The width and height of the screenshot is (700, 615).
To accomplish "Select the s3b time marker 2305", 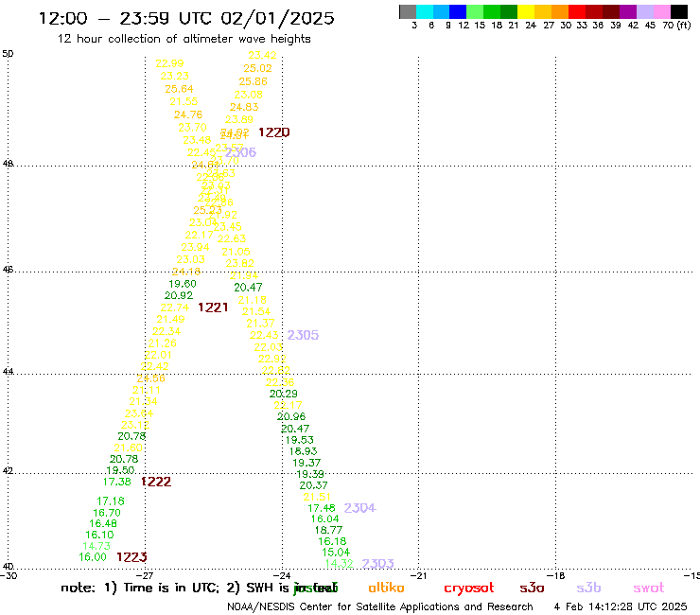I will [303, 335].
